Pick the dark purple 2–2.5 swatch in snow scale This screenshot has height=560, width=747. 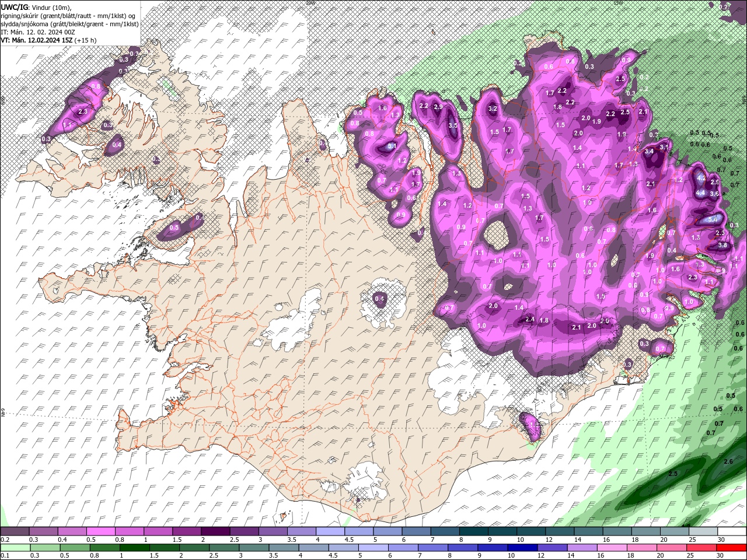(x=215, y=531)
